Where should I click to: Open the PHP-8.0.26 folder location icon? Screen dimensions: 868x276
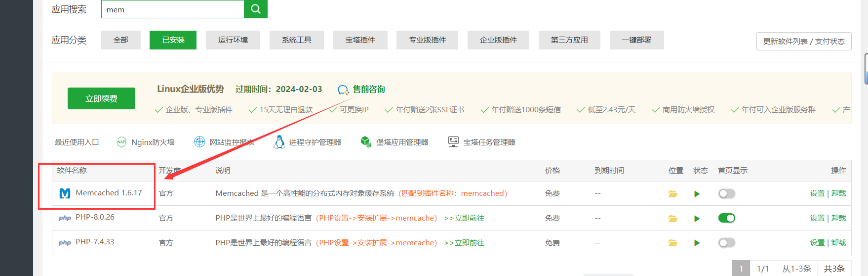click(x=673, y=219)
